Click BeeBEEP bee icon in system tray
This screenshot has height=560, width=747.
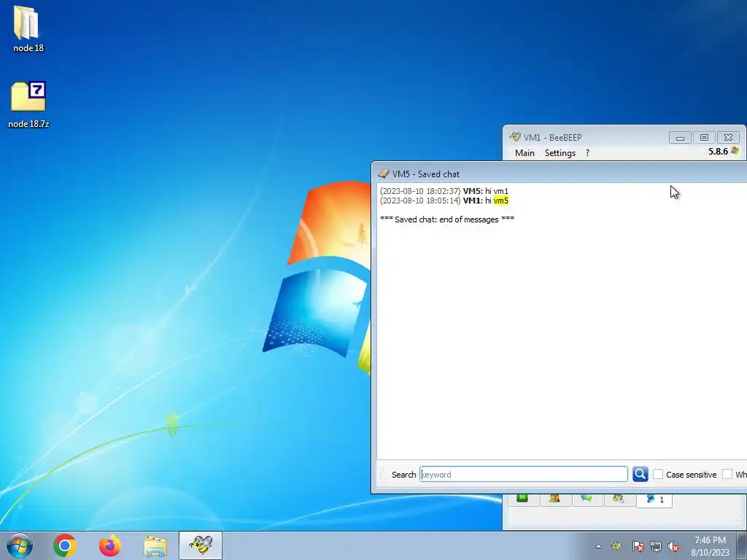pos(616,546)
